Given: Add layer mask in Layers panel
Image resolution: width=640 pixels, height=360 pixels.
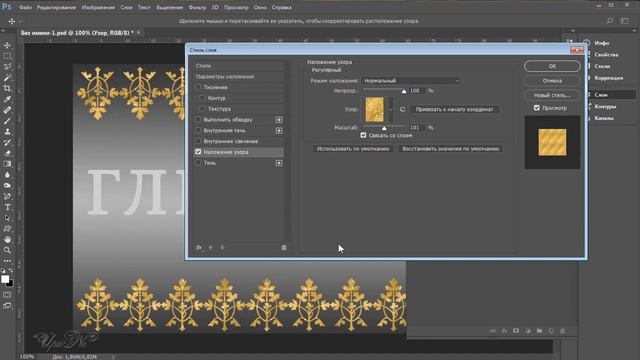Looking at the screenshot, I should click(x=516, y=331).
